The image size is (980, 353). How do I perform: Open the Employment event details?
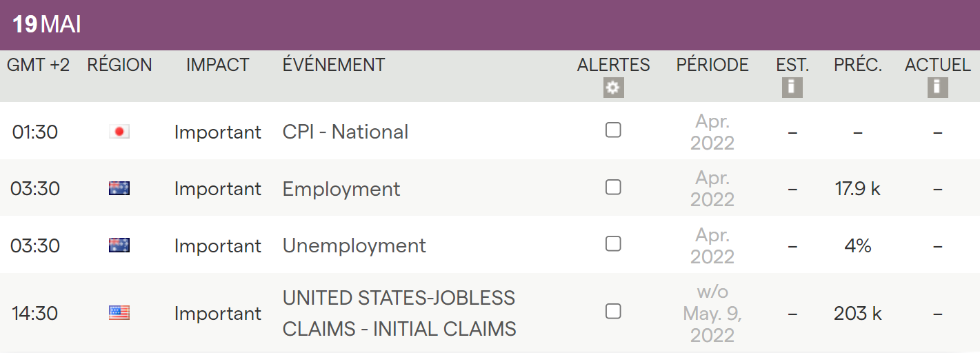pyautogui.click(x=341, y=189)
